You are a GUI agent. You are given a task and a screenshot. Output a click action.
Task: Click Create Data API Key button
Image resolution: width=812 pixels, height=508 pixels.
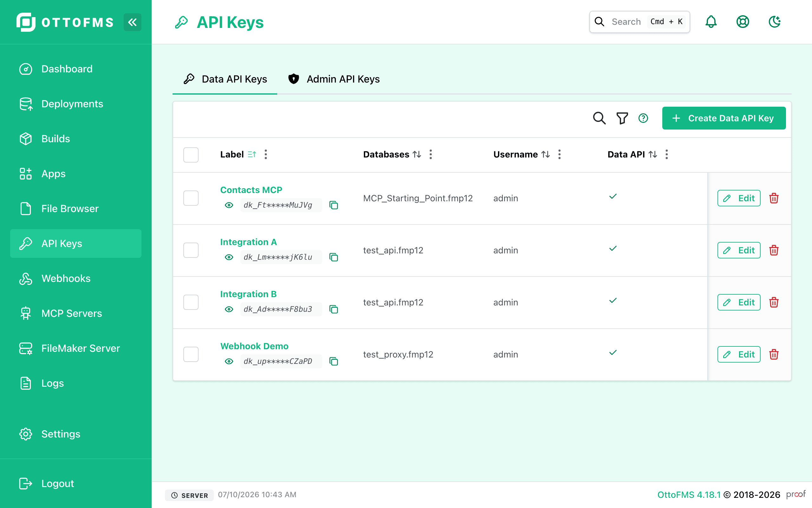[x=724, y=118]
